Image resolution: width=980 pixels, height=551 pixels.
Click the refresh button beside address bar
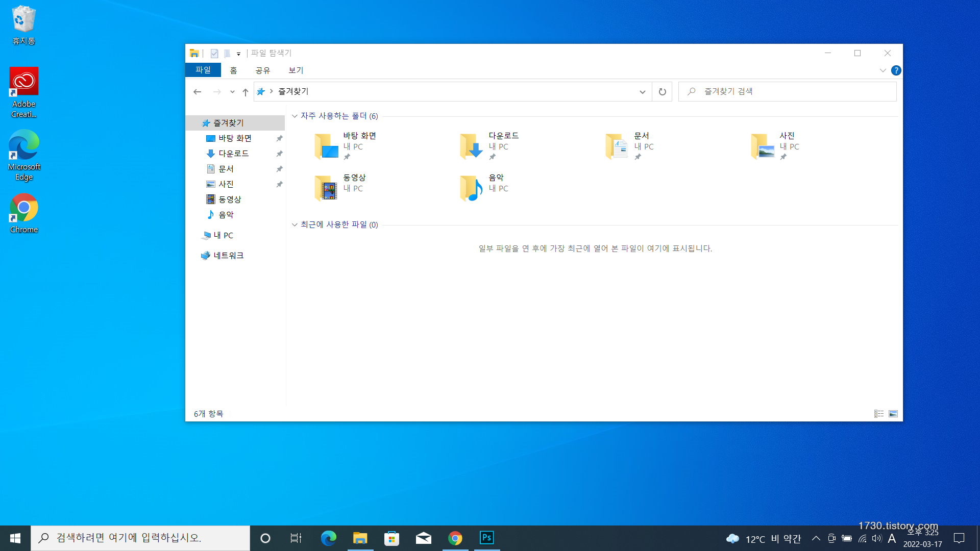tap(662, 92)
